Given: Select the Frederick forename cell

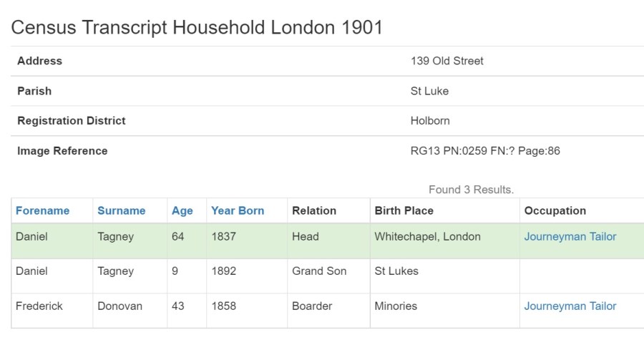Looking at the screenshot, I should click(x=39, y=306).
